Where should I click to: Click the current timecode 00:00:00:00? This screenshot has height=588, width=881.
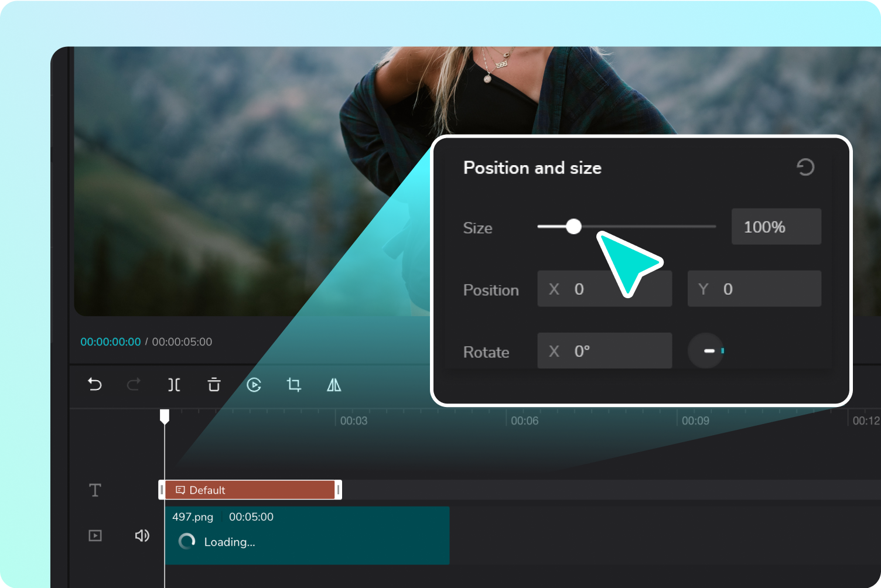click(x=111, y=342)
